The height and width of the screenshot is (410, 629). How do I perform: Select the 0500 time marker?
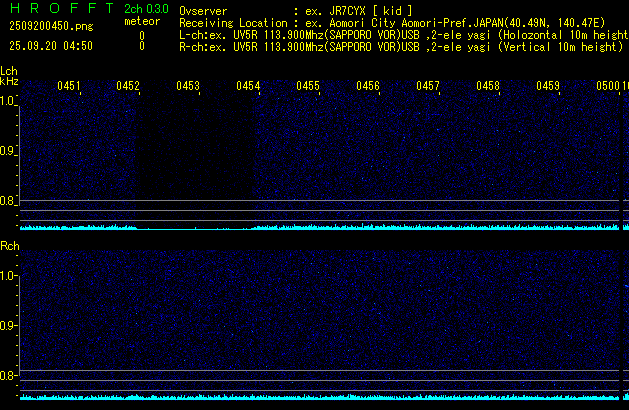[608, 86]
